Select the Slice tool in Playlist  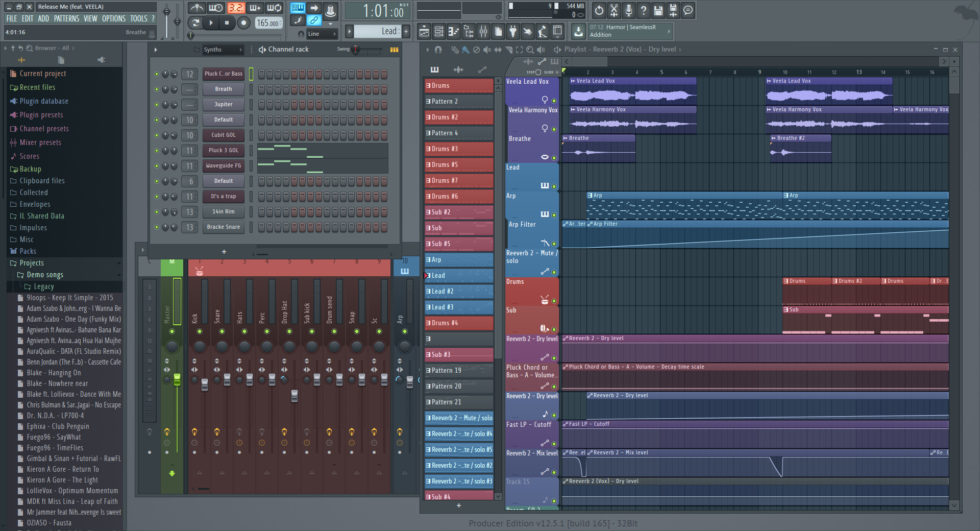509,50
